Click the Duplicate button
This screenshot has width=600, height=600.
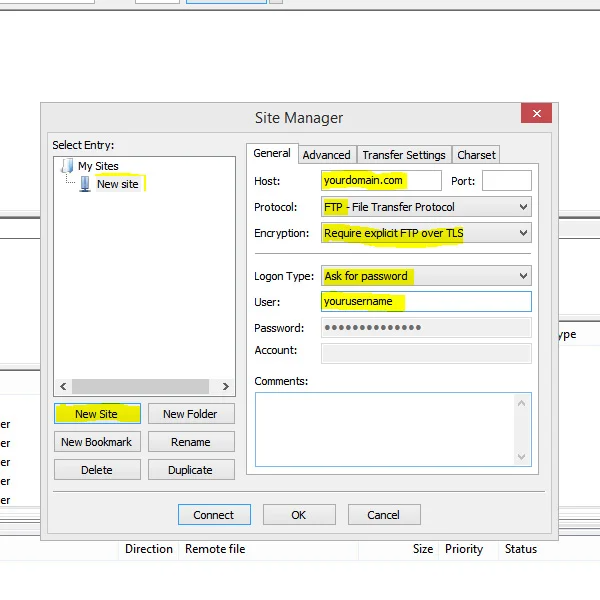tap(191, 470)
